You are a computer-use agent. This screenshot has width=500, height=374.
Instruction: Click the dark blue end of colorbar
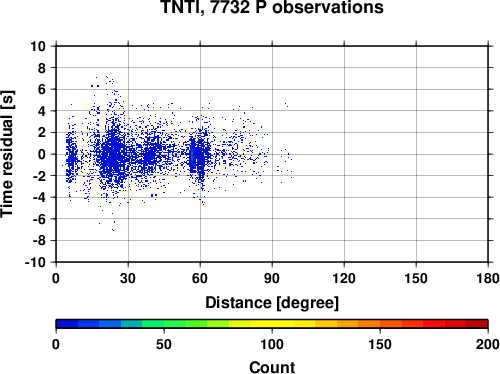[67, 324]
